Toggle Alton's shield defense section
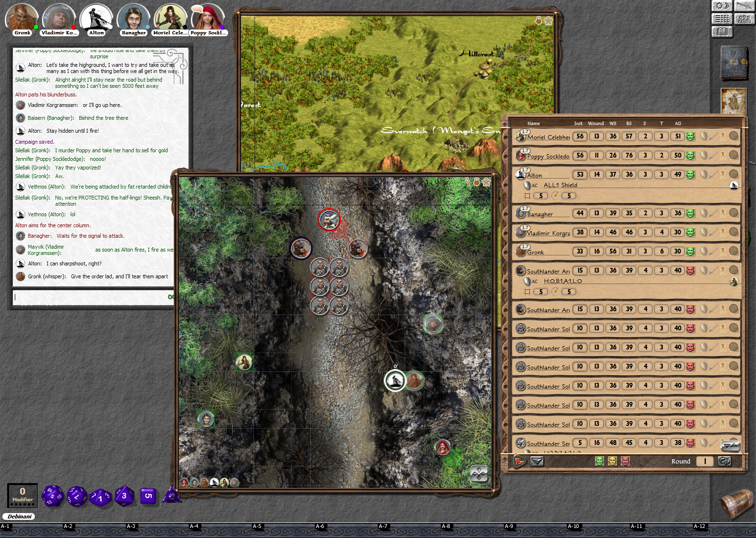756x538 pixels. [704, 175]
